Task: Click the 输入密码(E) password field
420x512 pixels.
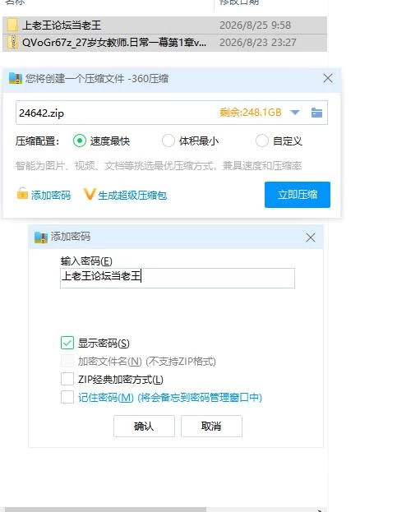Action: click(178, 279)
